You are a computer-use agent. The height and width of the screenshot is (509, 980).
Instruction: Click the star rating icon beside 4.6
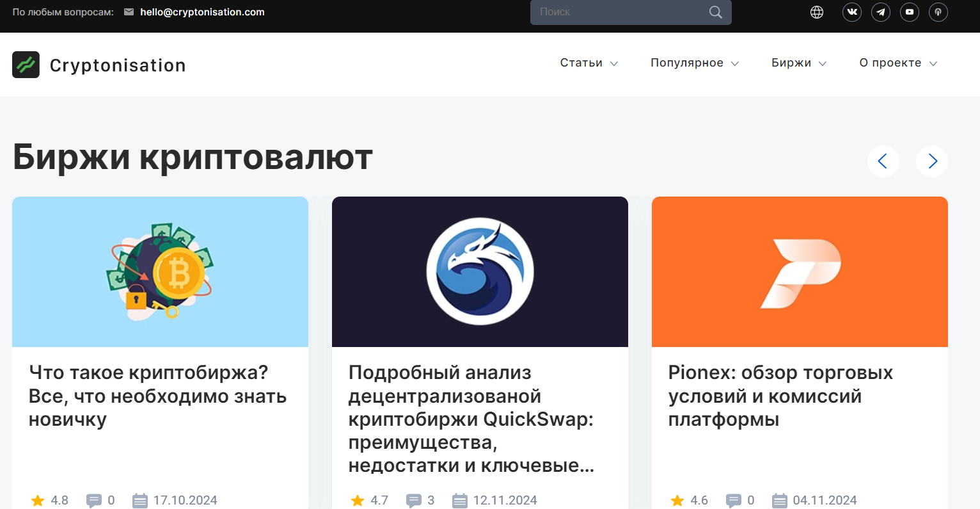[677, 501]
